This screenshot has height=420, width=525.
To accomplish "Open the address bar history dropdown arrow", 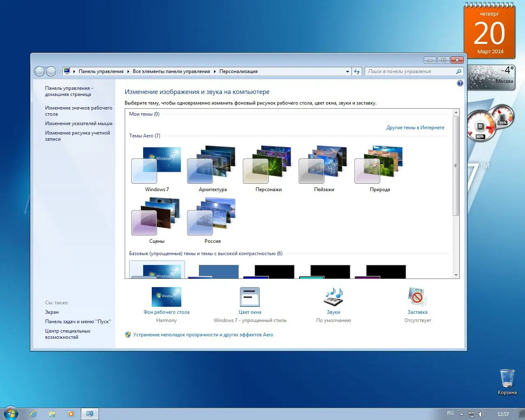I will 348,71.
